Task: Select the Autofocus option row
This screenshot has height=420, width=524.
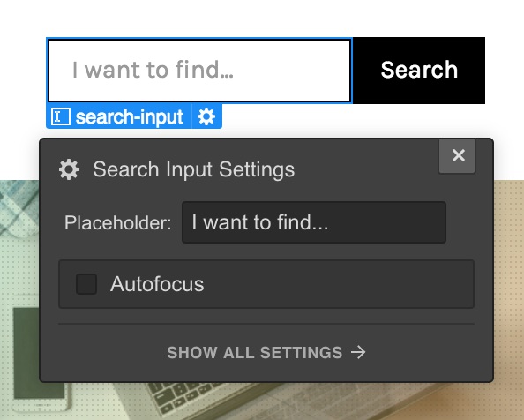Action: [266, 284]
